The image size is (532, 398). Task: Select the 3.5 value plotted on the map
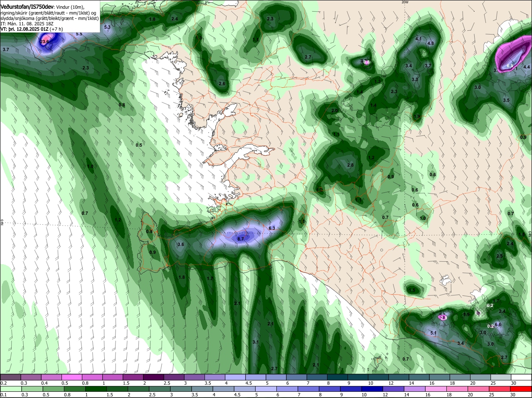coord(506,100)
